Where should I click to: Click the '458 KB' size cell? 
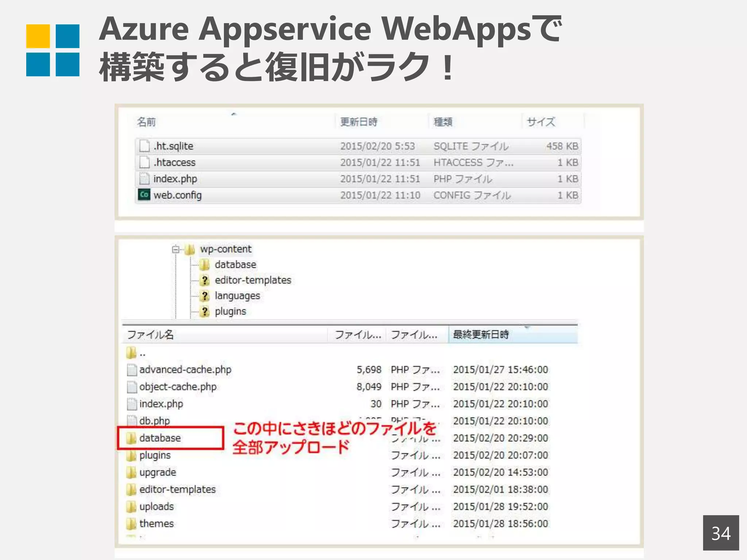click(x=562, y=146)
